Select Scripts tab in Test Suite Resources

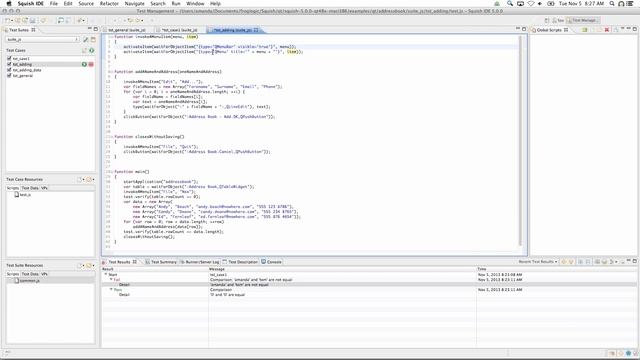[x=13, y=274]
